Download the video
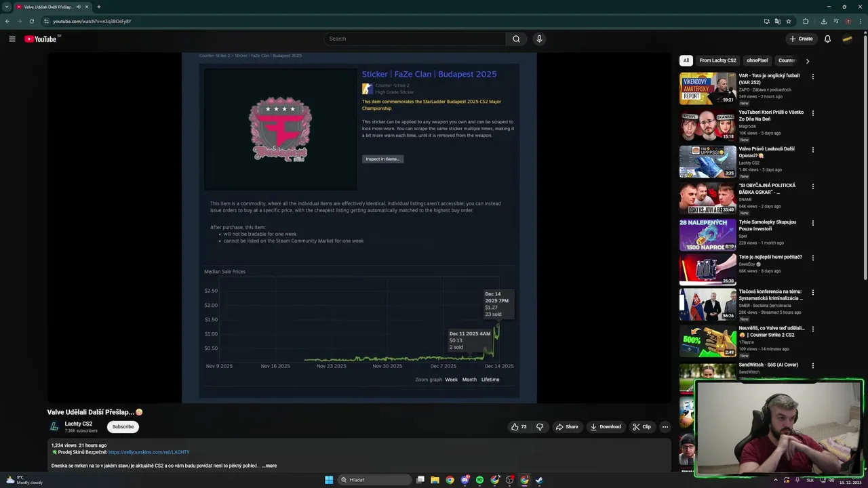 click(x=606, y=427)
